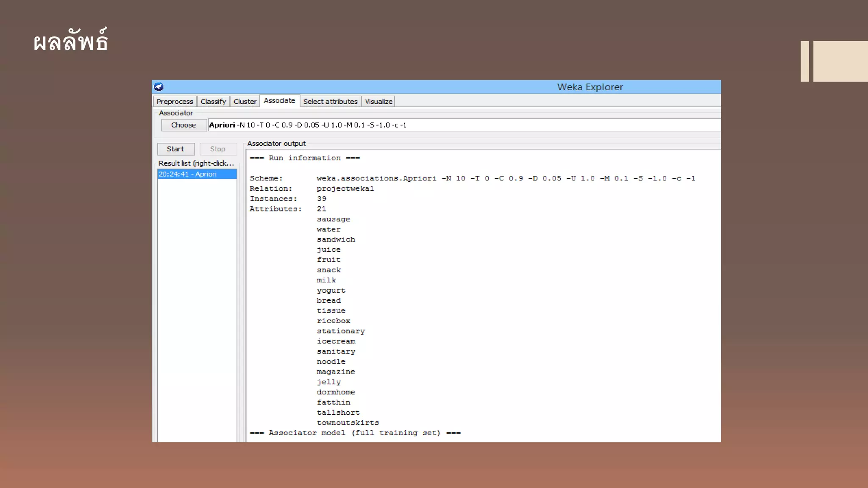Select the Associate tab
The width and height of the screenshot is (868, 488).
pos(279,101)
